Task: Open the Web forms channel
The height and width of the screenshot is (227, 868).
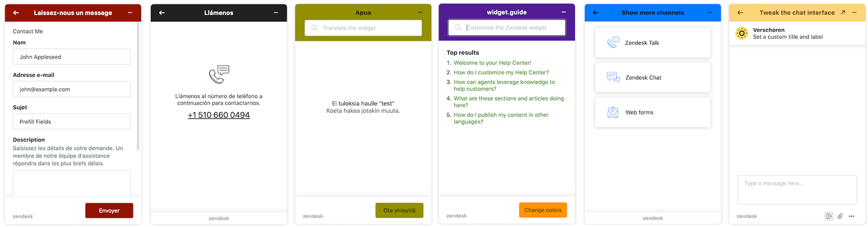Action: [x=652, y=112]
